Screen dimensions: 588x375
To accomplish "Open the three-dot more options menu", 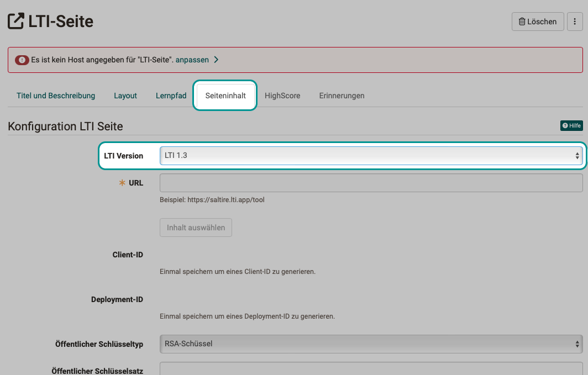I will click(x=575, y=22).
